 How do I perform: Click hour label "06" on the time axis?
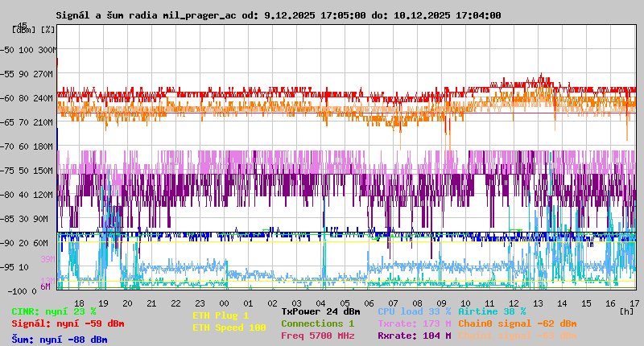point(369,303)
